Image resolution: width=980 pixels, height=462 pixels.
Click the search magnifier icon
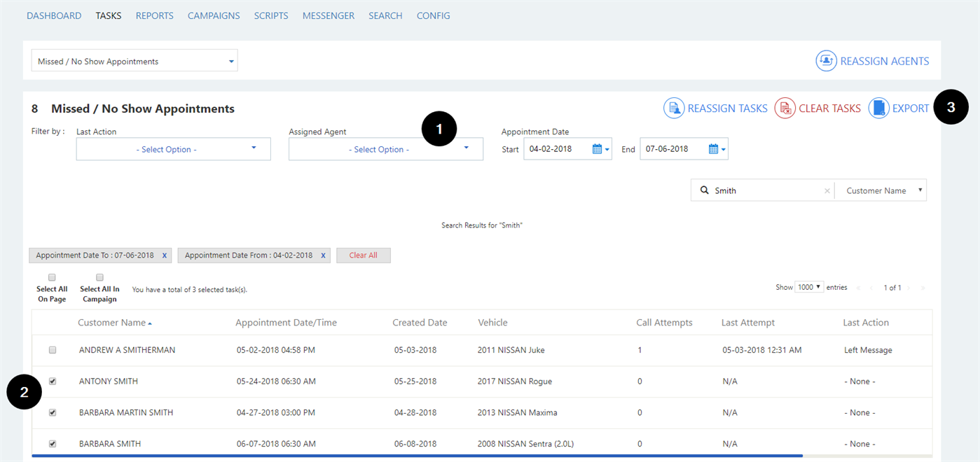pyautogui.click(x=704, y=190)
